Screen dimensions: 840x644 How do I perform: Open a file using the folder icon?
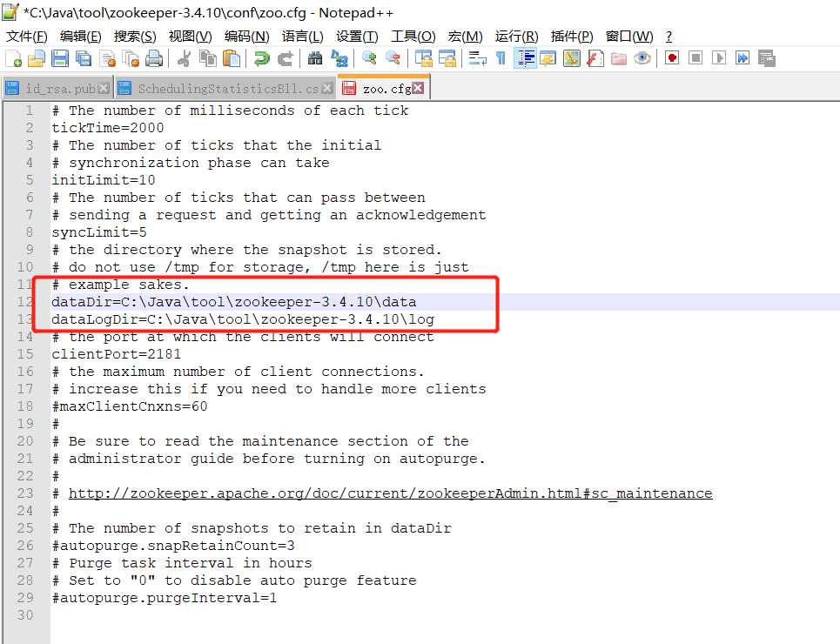[37, 58]
